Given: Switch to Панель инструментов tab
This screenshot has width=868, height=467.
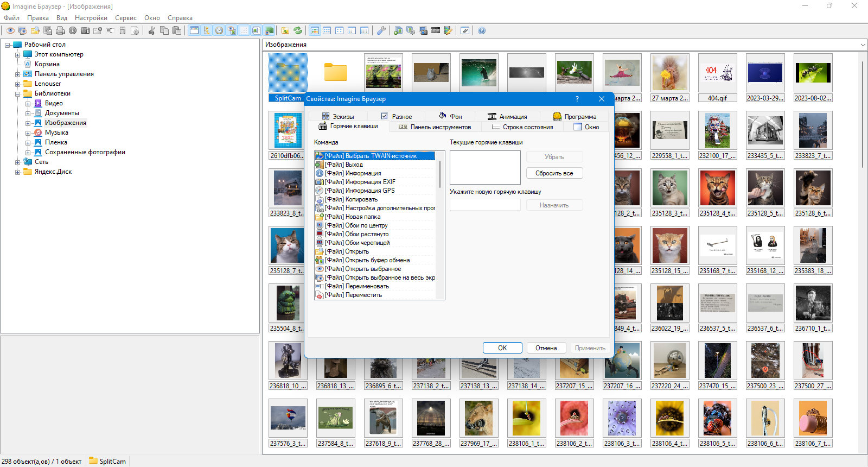Looking at the screenshot, I should point(435,127).
